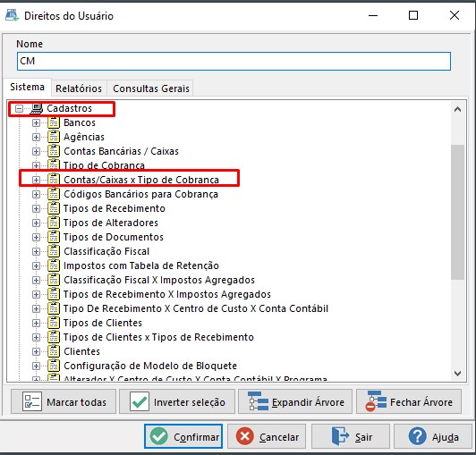This screenshot has height=455, width=476.
Task: Click the Direitos do Usuário title bar icon
Action: (12, 15)
